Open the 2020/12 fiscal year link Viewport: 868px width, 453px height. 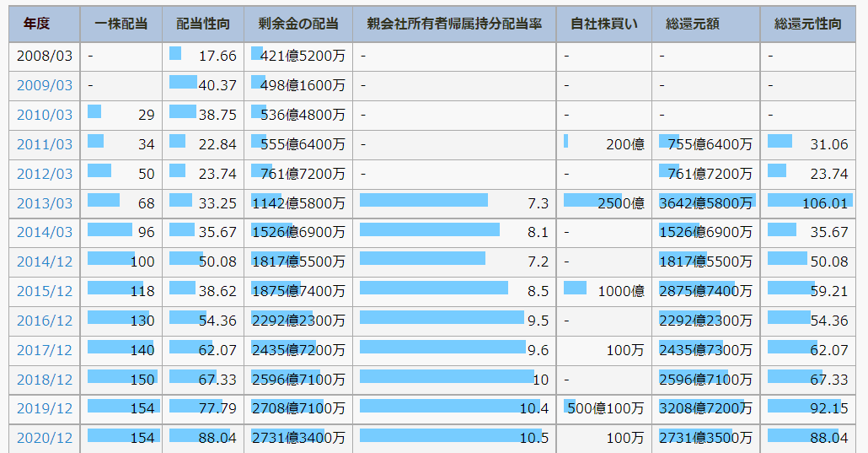[x=45, y=438]
